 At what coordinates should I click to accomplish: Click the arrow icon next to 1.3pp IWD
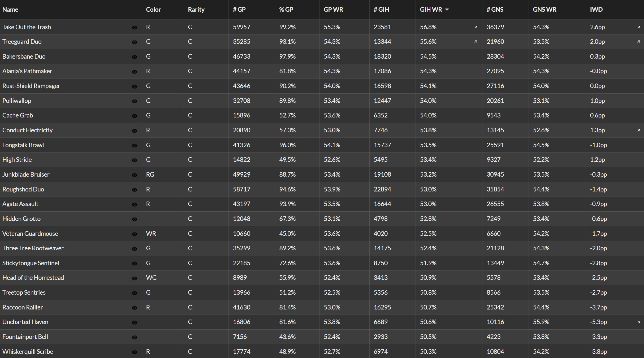point(639,130)
